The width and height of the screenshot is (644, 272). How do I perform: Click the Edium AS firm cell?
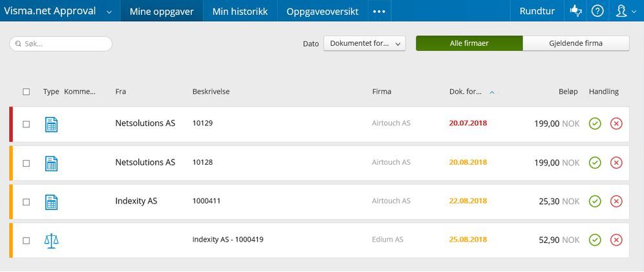388,240
